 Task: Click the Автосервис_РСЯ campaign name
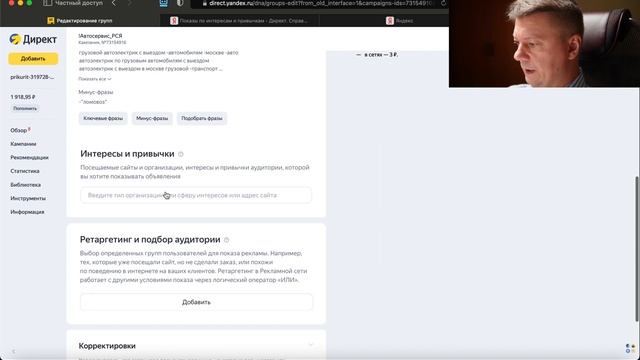coord(100,36)
